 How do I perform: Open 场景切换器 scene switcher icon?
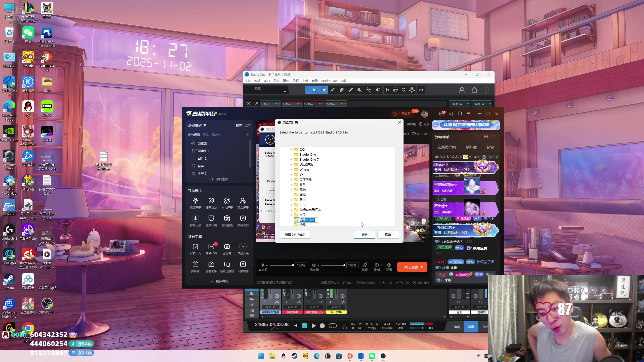pyautogui.click(x=227, y=264)
